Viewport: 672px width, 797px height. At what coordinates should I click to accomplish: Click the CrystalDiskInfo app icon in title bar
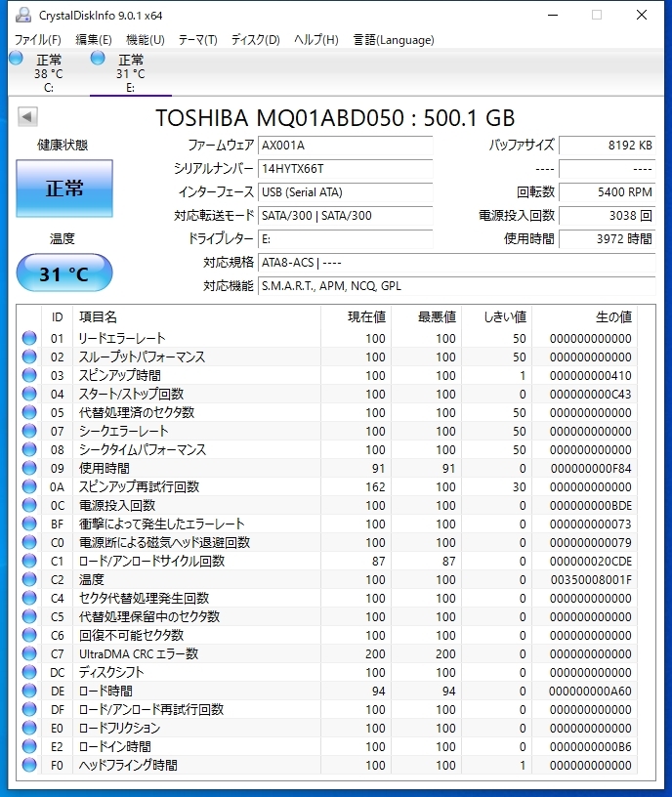22,16
